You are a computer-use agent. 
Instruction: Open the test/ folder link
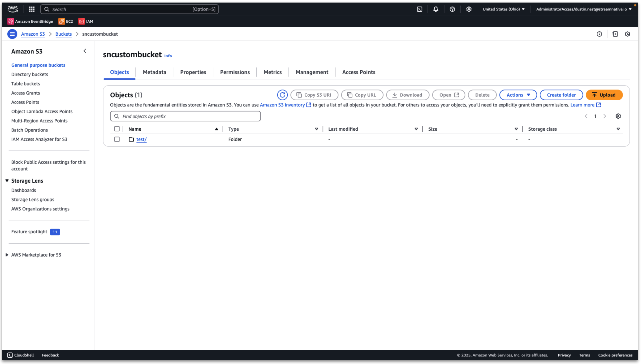141,139
